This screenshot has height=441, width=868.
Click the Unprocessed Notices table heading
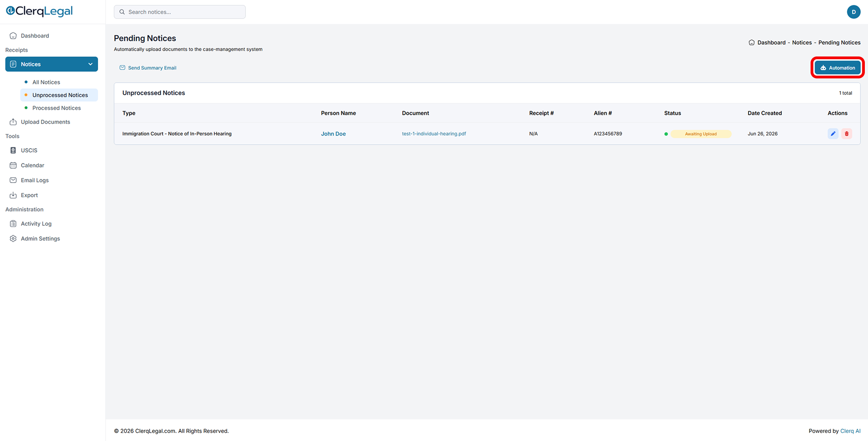tap(154, 93)
